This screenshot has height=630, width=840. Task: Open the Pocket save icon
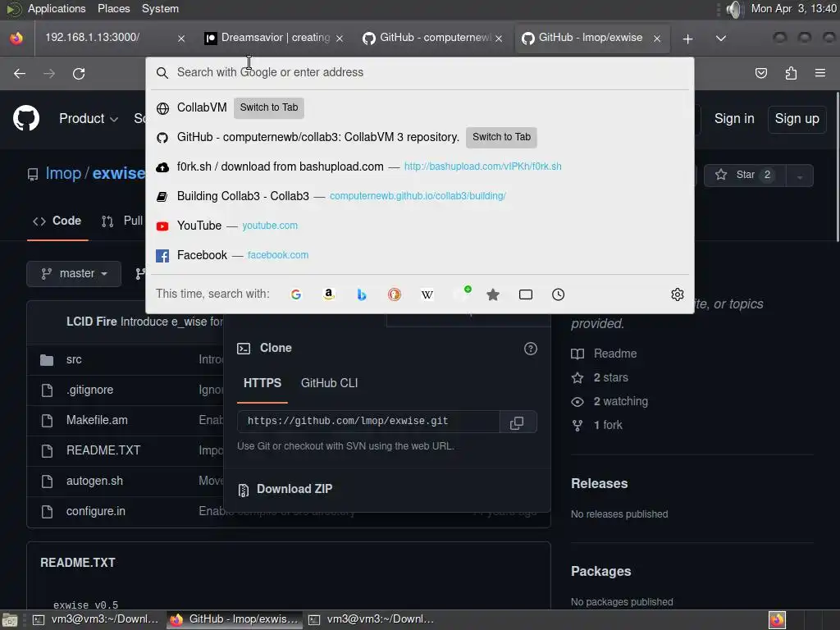[760, 73]
